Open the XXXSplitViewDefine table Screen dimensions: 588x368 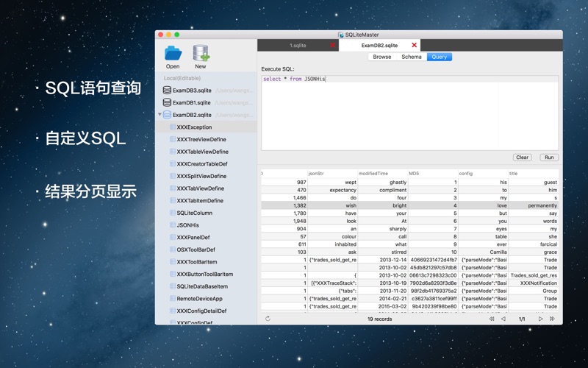click(201, 176)
